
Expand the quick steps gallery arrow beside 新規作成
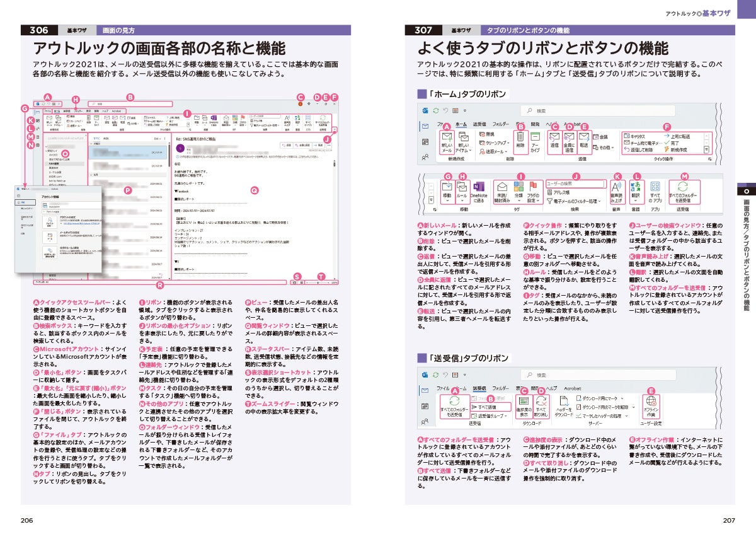pos(706,149)
